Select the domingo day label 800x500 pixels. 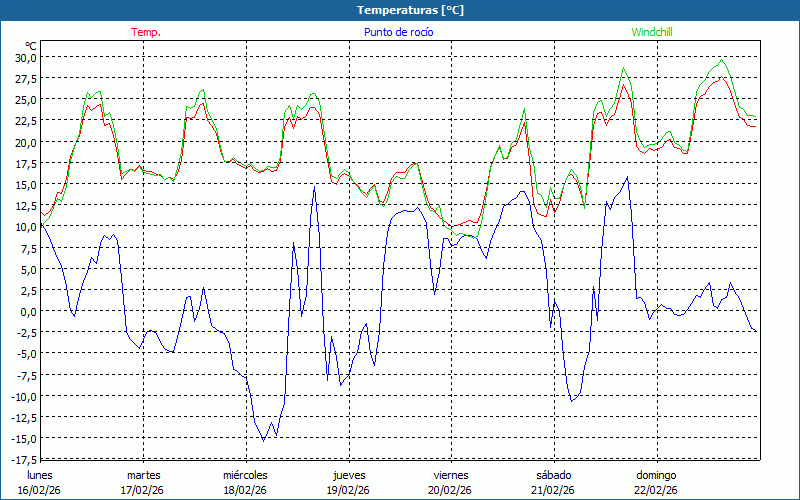[x=656, y=475]
